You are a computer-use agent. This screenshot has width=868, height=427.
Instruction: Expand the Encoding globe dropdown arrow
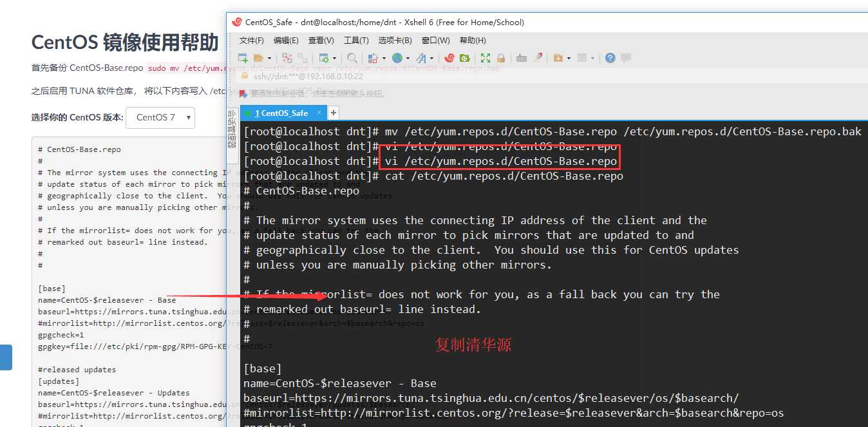pos(408,58)
